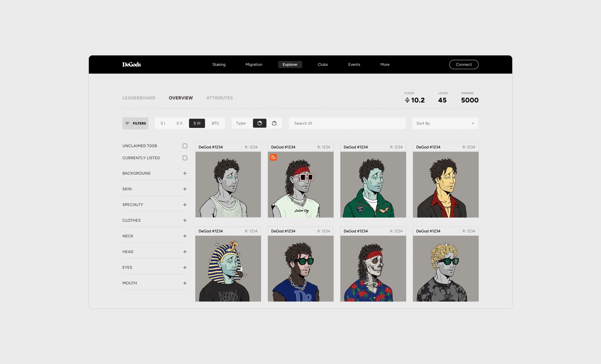This screenshot has width=601, height=364.
Task: Click the Owners count 5000
Action: pyautogui.click(x=470, y=100)
